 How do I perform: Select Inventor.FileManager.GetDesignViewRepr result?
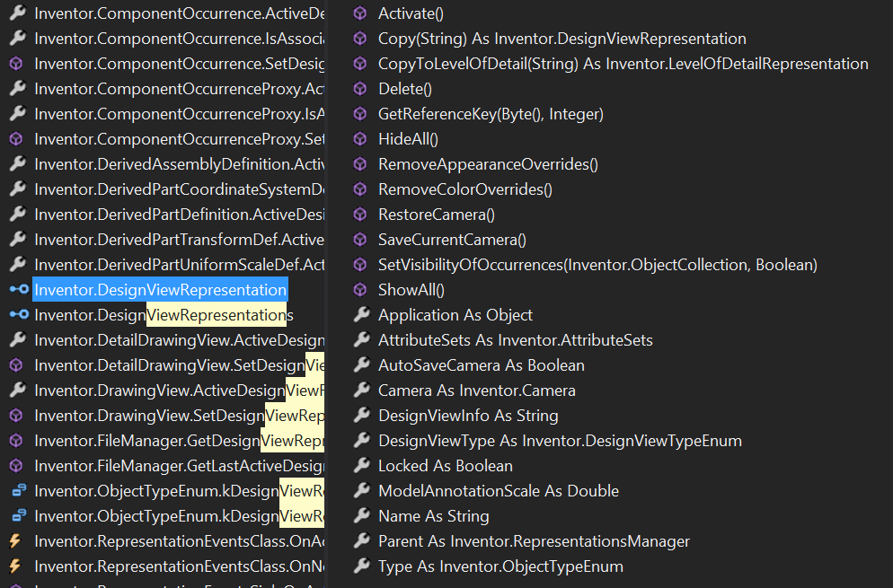tap(180, 440)
